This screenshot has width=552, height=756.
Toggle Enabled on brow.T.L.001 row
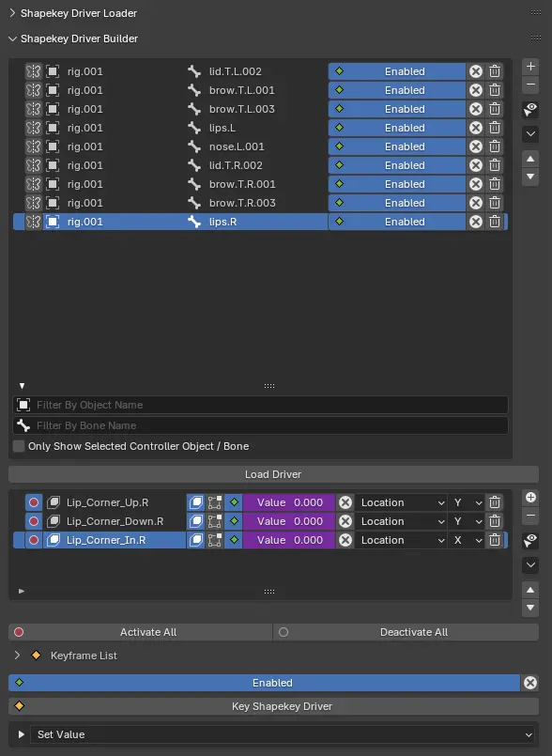(x=397, y=90)
